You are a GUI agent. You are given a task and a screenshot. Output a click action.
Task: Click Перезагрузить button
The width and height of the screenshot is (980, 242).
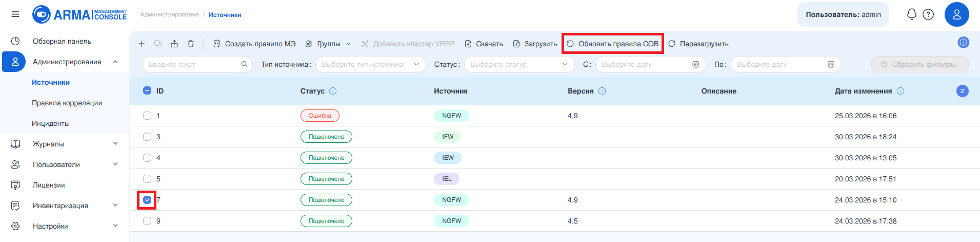click(x=698, y=44)
